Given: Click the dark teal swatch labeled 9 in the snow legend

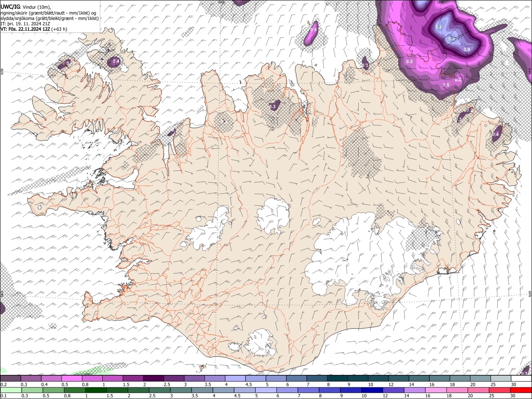Looking at the screenshot, I should [x=357, y=379].
